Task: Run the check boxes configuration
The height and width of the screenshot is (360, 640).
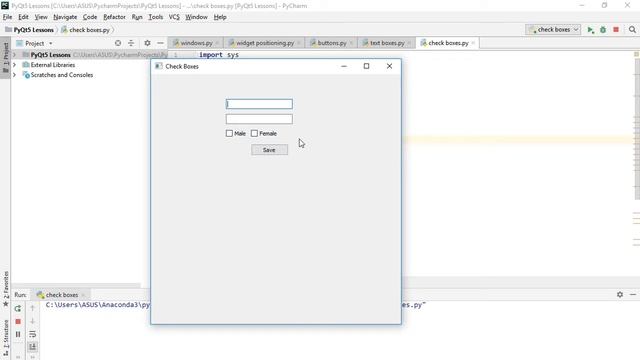Action: click(x=590, y=30)
